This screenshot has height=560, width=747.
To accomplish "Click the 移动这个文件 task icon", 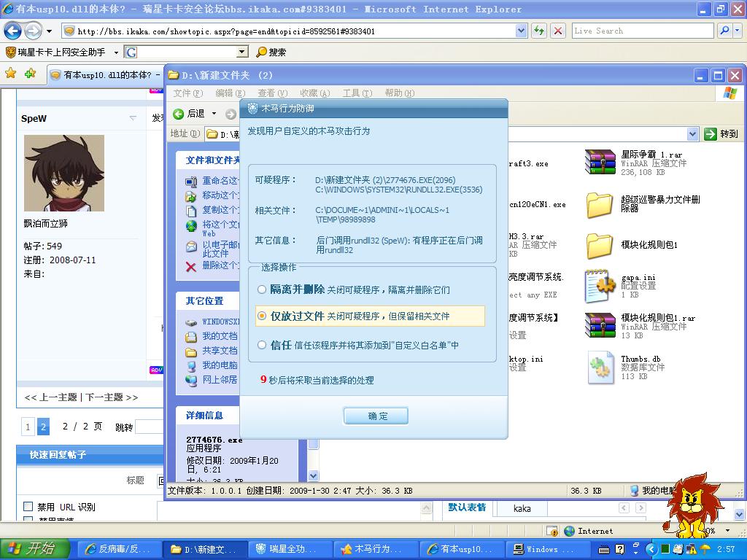I will click(191, 195).
